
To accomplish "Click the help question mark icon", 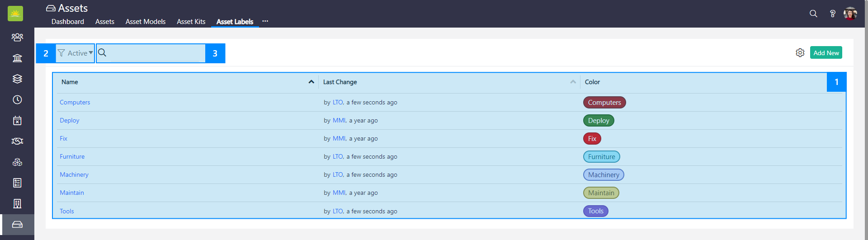I will 832,14.
